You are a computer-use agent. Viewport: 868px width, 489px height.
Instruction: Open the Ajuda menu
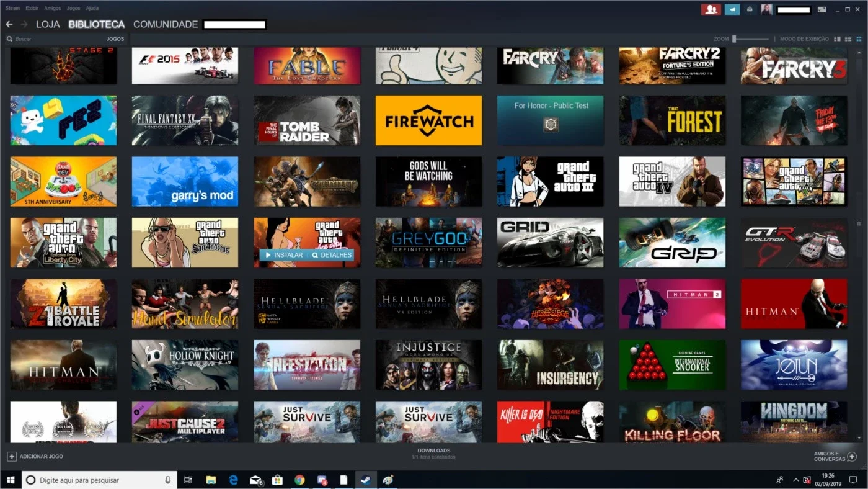(92, 9)
